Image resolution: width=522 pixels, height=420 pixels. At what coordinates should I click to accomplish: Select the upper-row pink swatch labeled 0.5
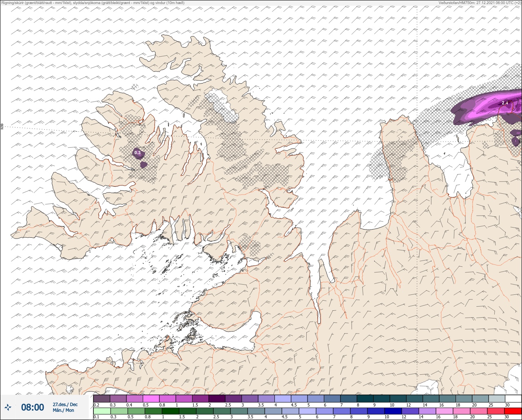[x=151, y=398]
